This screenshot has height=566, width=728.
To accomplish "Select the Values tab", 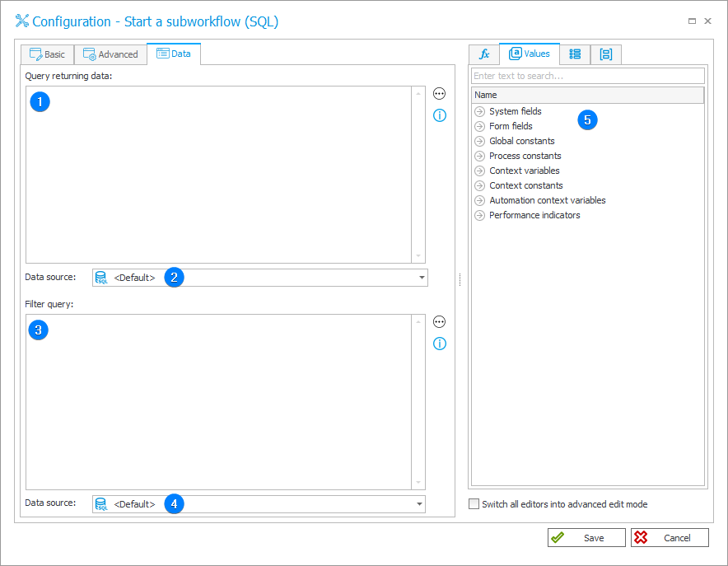I will [530, 54].
